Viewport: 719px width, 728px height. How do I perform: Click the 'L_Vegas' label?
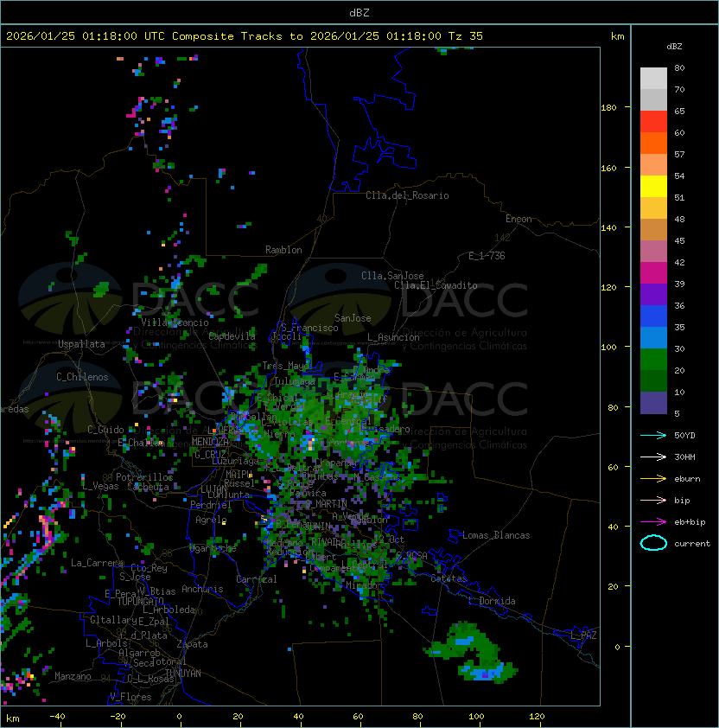tap(100, 486)
